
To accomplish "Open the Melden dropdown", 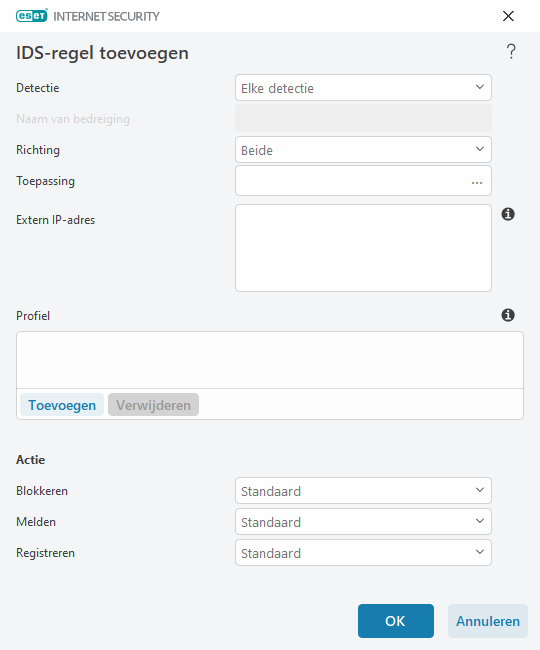I will point(363,521).
